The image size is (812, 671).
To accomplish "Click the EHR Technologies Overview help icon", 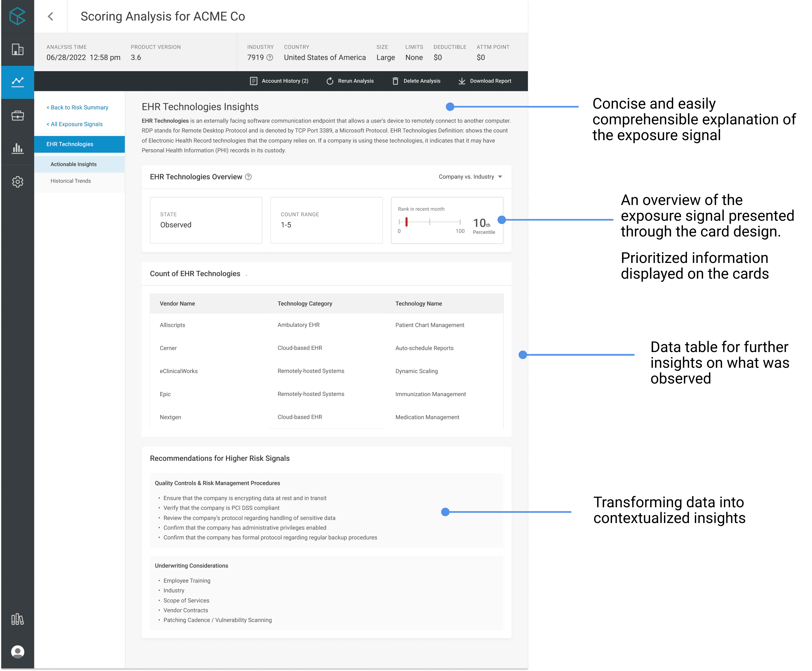I will click(x=249, y=177).
